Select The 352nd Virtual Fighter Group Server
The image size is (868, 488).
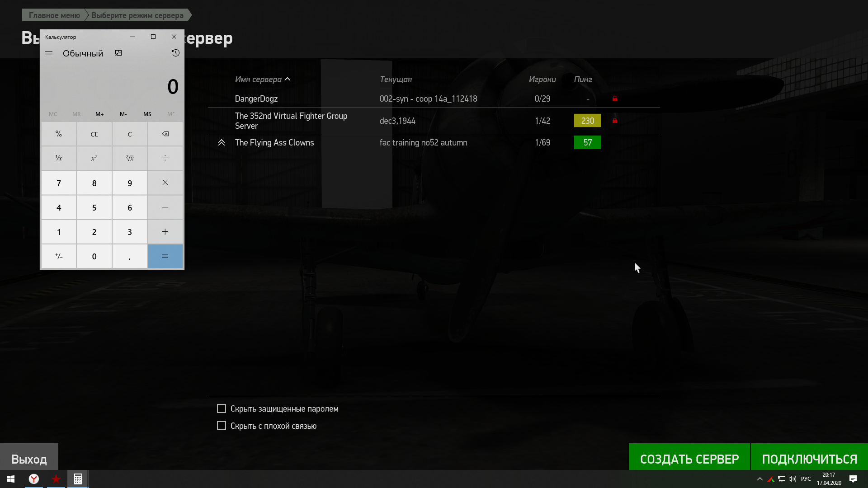(x=434, y=121)
